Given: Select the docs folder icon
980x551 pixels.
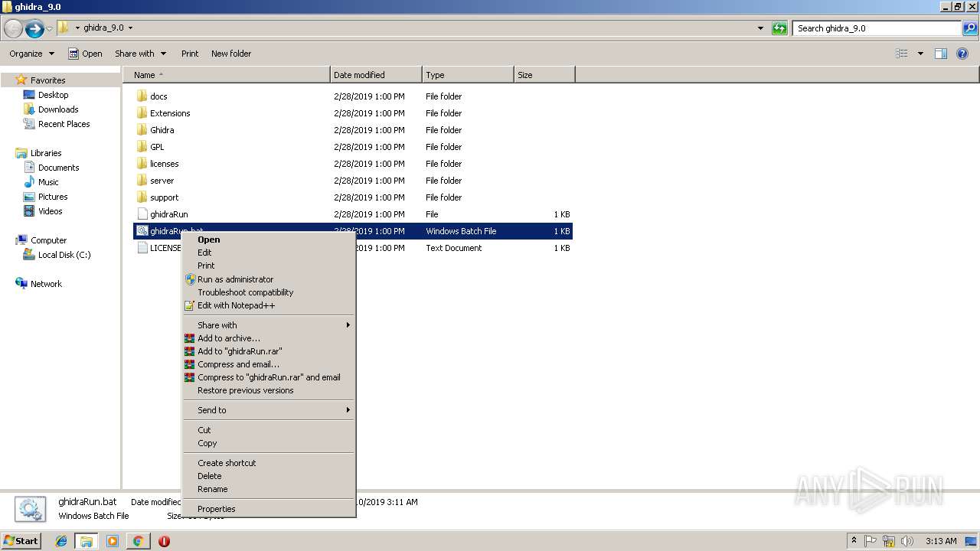Looking at the screenshot, I should click(142, 96).
